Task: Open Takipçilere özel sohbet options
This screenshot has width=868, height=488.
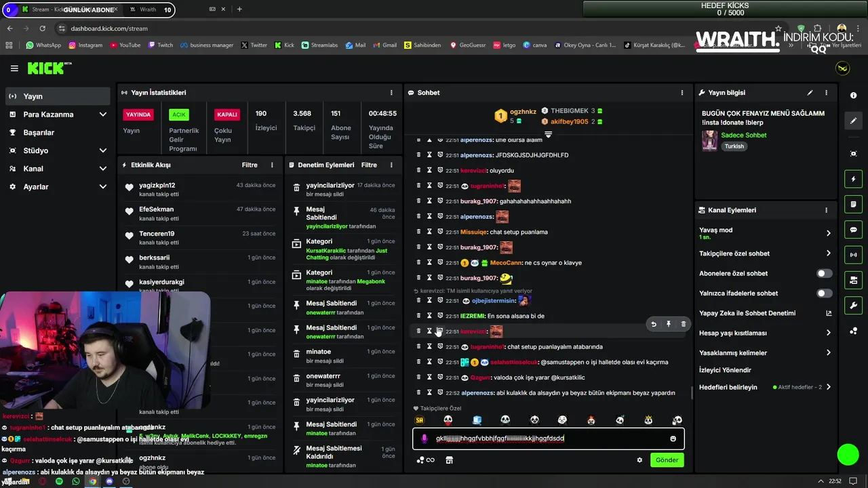Action: (x=765, y=253)
